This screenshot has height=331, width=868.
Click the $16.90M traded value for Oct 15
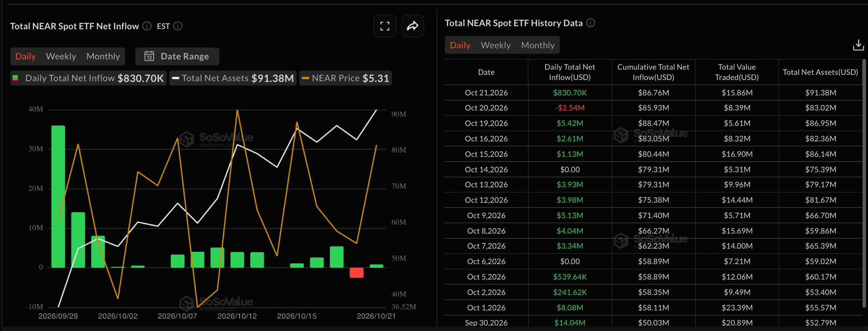pyautogui.click(x=737, y=154)
